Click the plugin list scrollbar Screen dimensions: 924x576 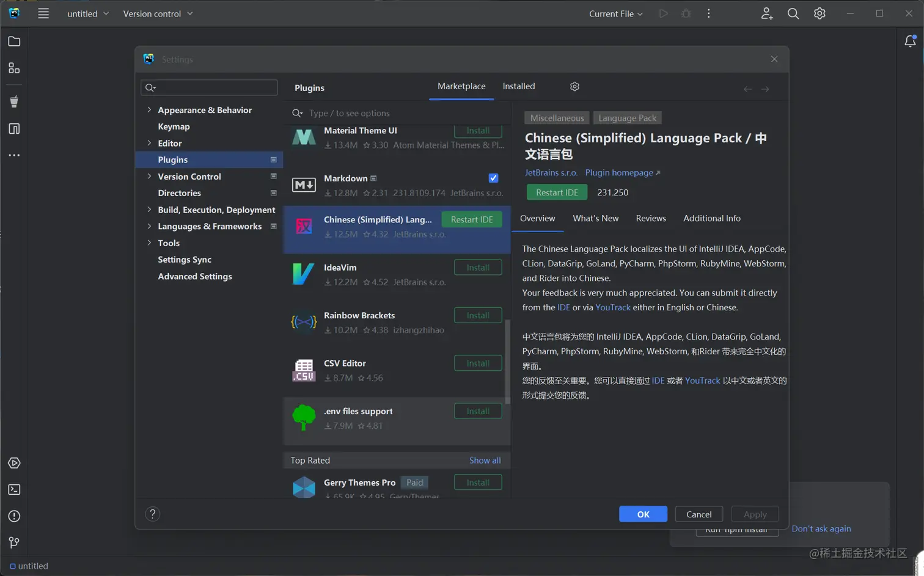[507, 362]
